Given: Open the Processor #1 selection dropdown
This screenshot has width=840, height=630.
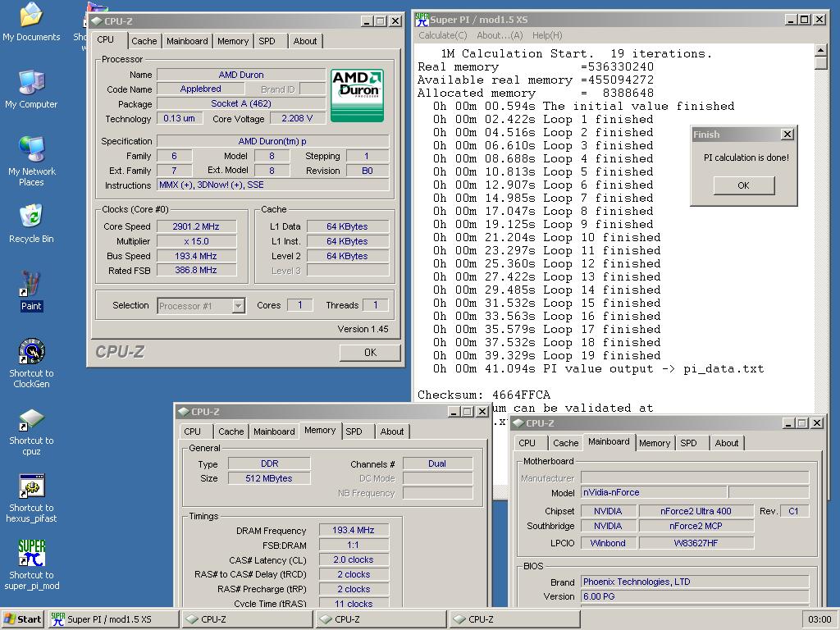Looking at the screenshot, I should (x=202, y=306).
